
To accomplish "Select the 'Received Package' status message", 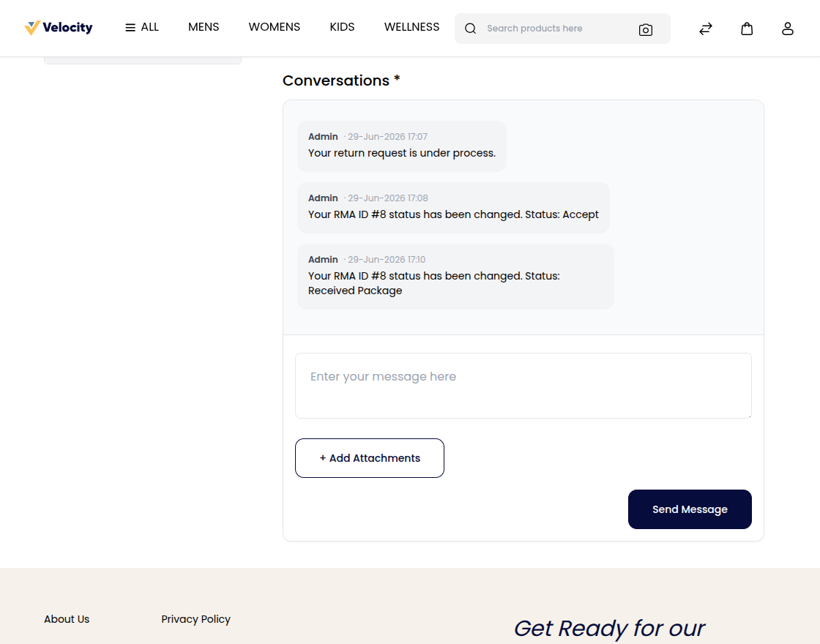I will pos(434,283).
